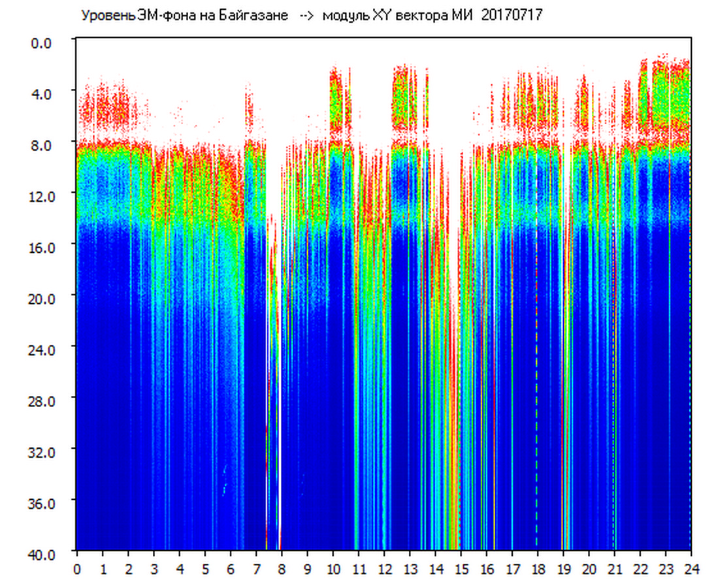Select hour 8 on the horizontal axis
This screenshot has width=716, height=588.
(x=282, y=570)
